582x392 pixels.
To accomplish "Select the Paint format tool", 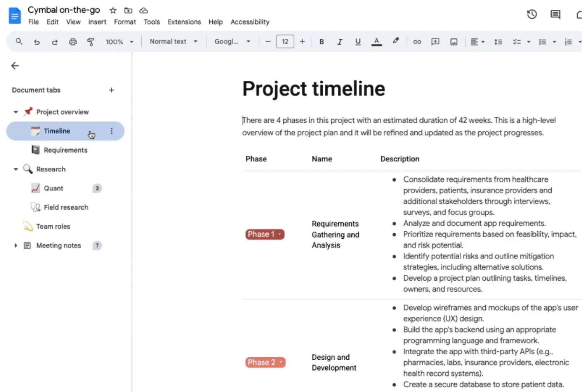I will [x=91, y=42].
